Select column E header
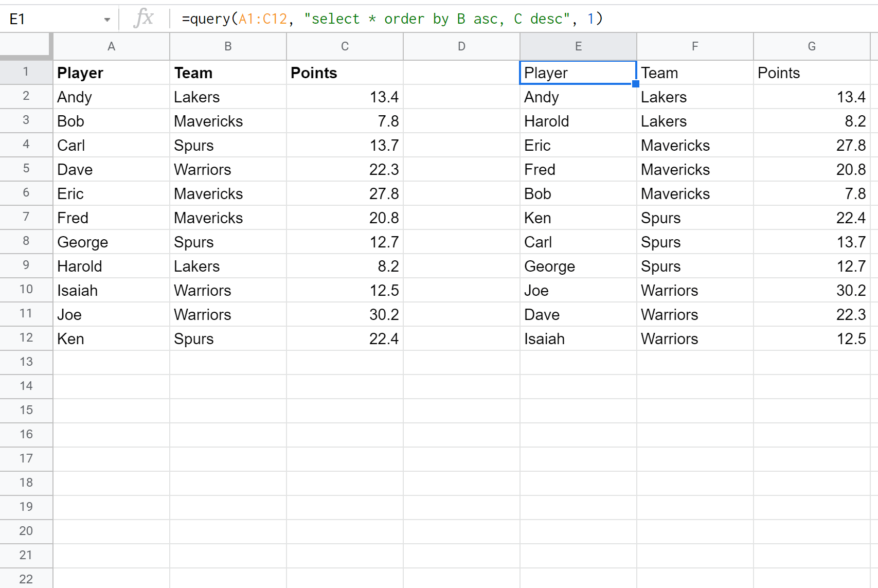The width and height of the screenshot is (878, 588). point(578,46)
